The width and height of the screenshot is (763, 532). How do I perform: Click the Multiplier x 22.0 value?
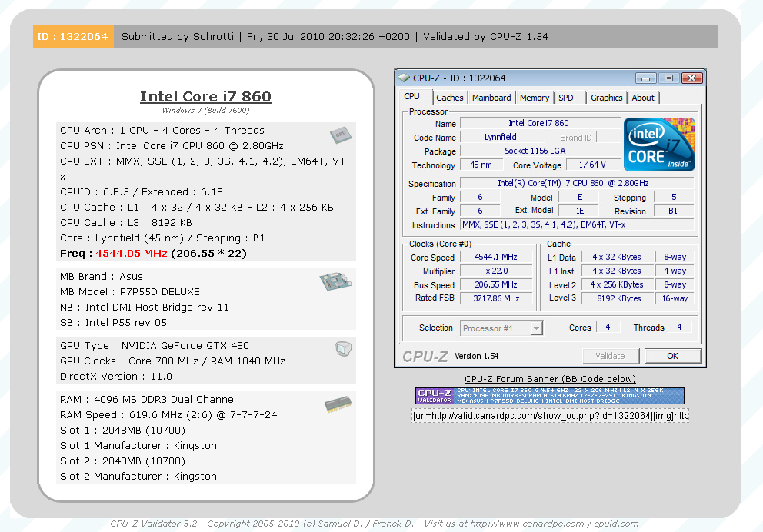(496, 271)
